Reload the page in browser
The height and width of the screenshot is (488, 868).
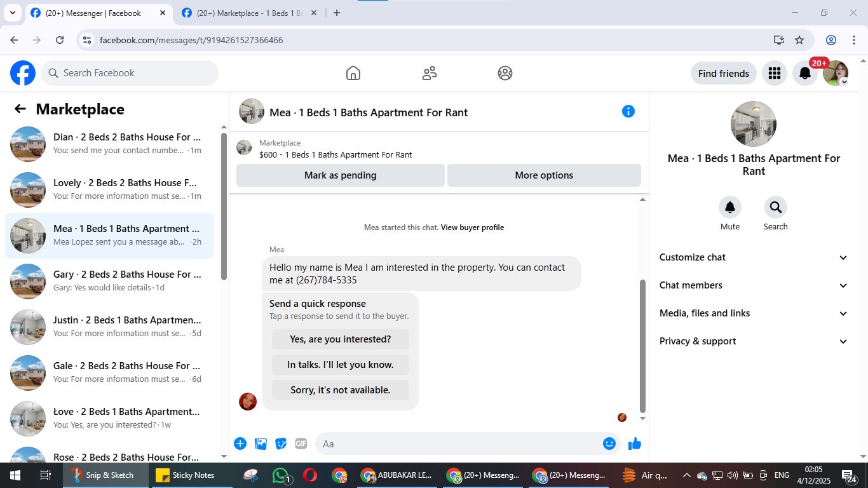pyautogui.click(x=60, y=40)
